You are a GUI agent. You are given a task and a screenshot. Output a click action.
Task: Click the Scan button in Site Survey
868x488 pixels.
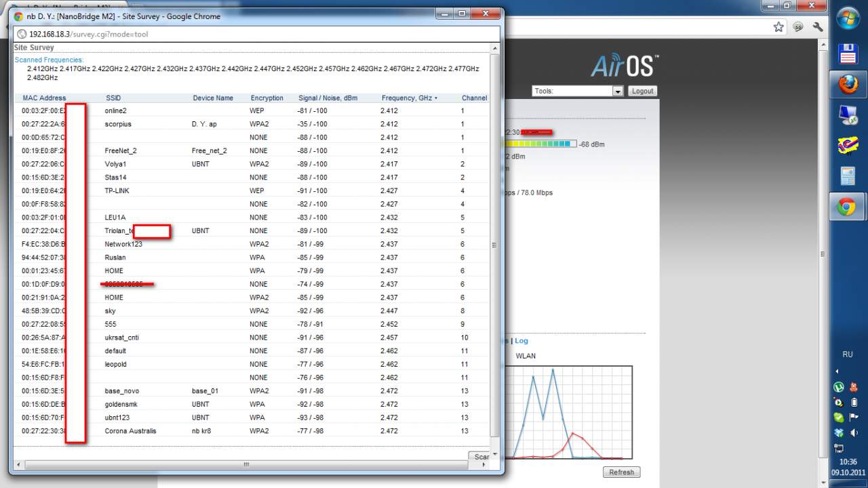(480, 457)
